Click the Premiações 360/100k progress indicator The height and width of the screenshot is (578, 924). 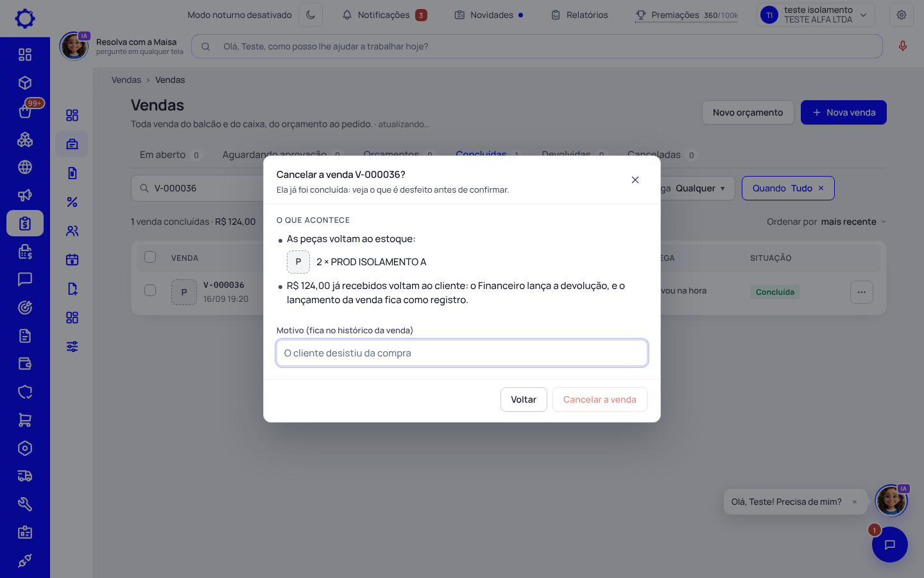coord(687,15)
